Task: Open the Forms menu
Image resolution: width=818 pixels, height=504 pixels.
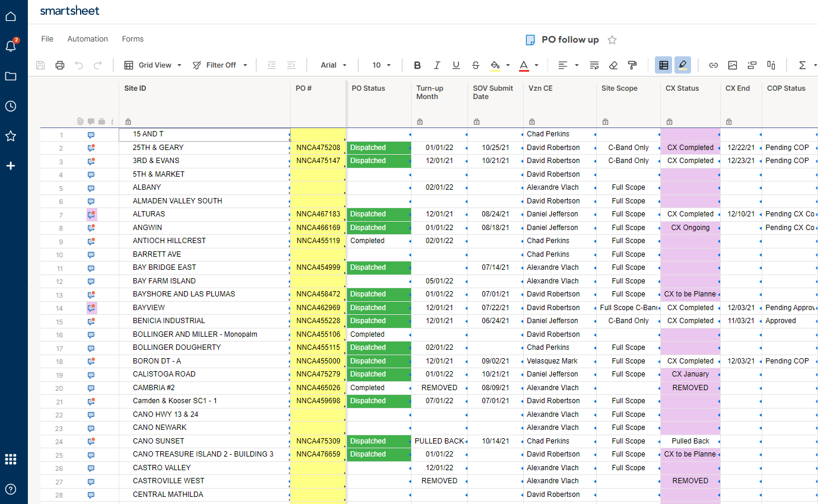Action: [132, 39]
